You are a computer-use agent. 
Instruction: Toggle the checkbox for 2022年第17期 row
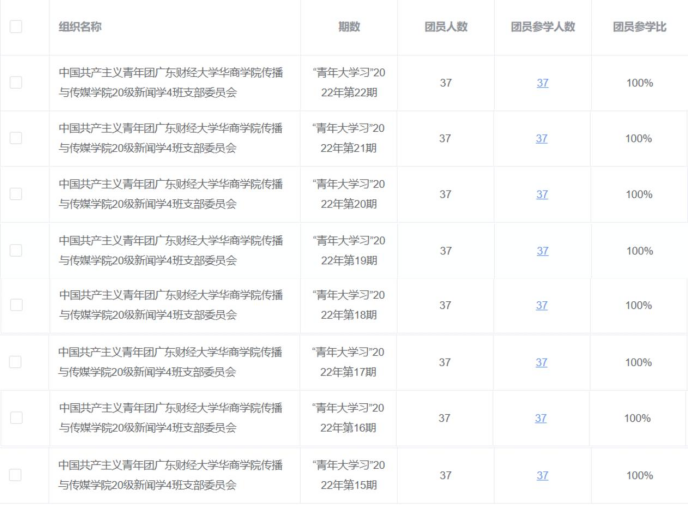pyautogui.click(x=16, y=362)
